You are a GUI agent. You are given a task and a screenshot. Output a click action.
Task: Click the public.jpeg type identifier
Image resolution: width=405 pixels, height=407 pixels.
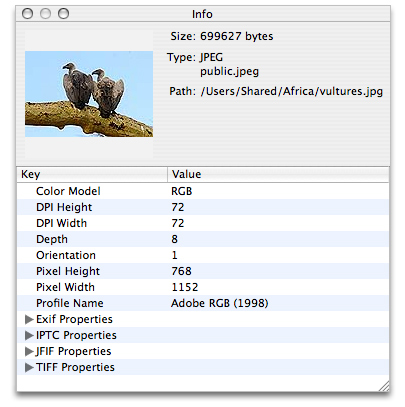click(x=229, y=72)
